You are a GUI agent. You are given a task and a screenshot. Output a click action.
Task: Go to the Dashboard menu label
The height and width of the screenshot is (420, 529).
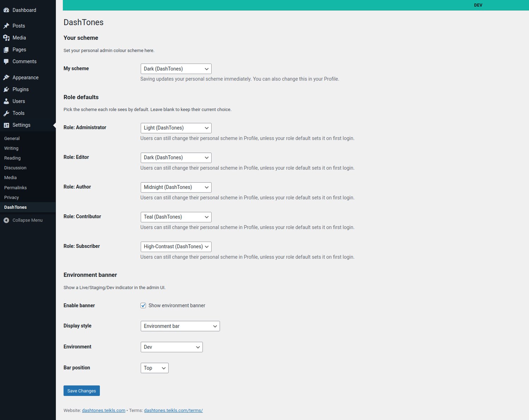[x=24, y=10]
